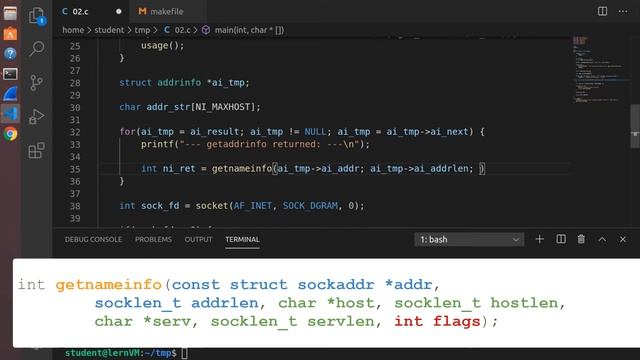Click the 'student@lernVM' terminal prompt

pos(102,353)
